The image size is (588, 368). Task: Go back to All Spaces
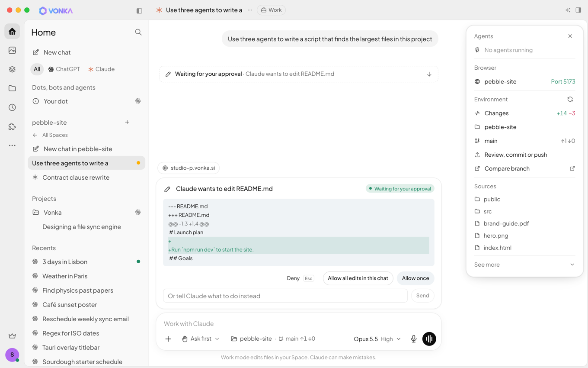[x=50, y=135]
